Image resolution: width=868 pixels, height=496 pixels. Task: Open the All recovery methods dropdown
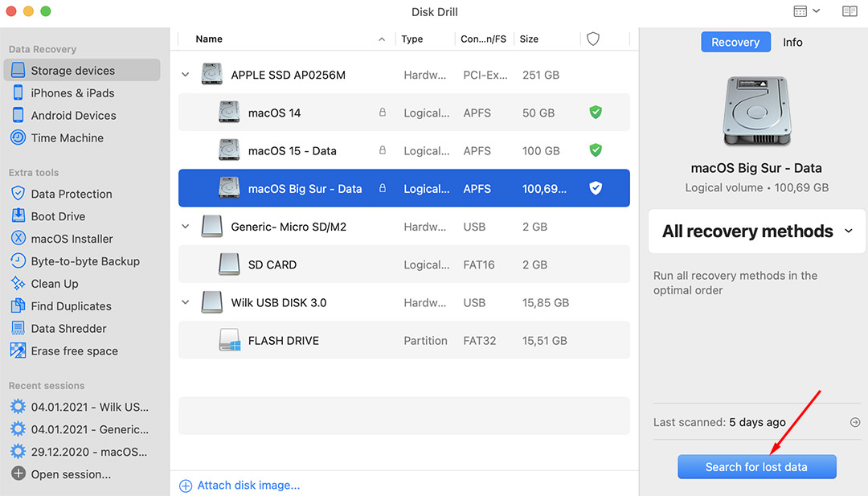pyautogui.click(x=757, y=231)
